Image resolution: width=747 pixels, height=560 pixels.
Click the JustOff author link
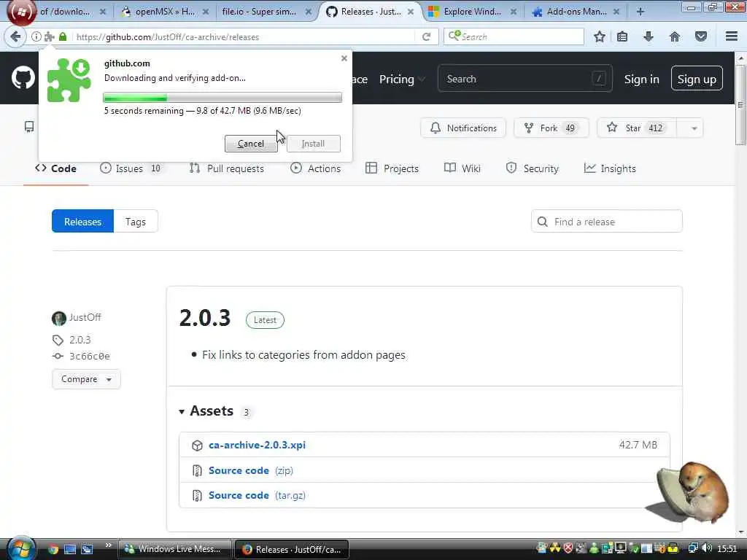(x=85, y=317)
